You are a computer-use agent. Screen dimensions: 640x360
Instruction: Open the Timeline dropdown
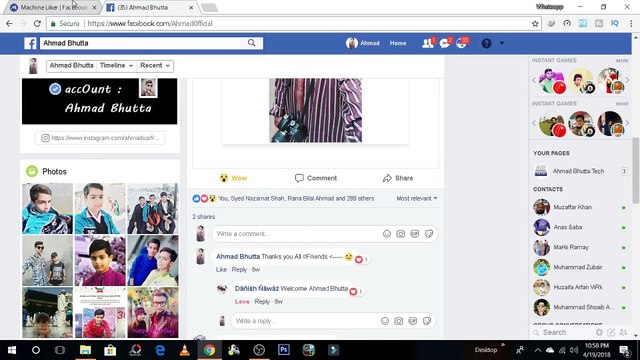pyautogui.click(x=116, y=66)
